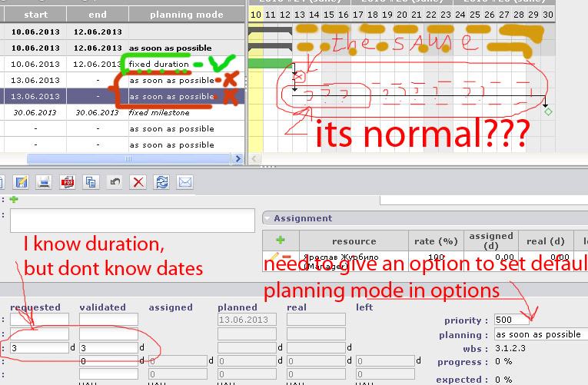Click the planned date field 13.06.2013
588x385 pixels.
247,320
